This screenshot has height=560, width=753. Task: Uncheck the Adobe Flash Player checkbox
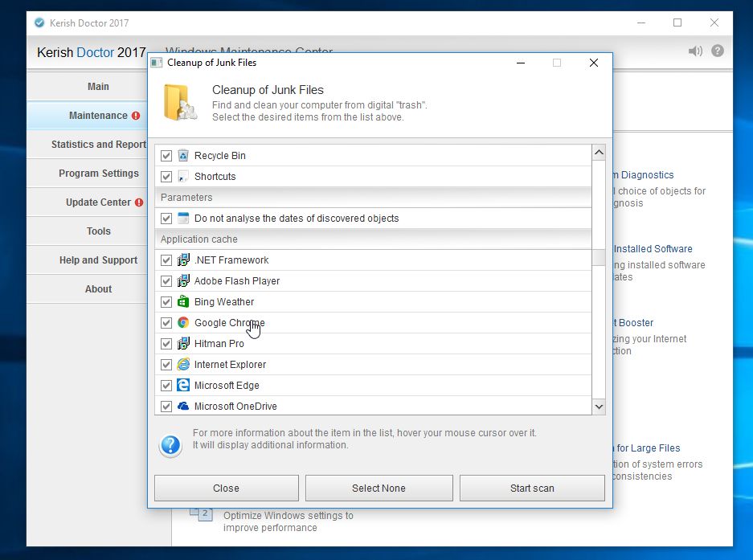point(166,281)
